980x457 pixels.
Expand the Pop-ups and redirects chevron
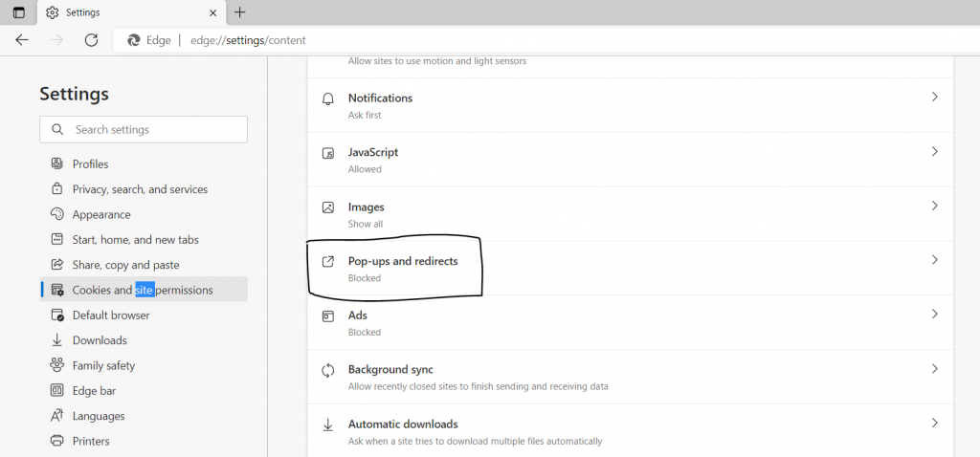pyautogui.click(x=934, y=260)
